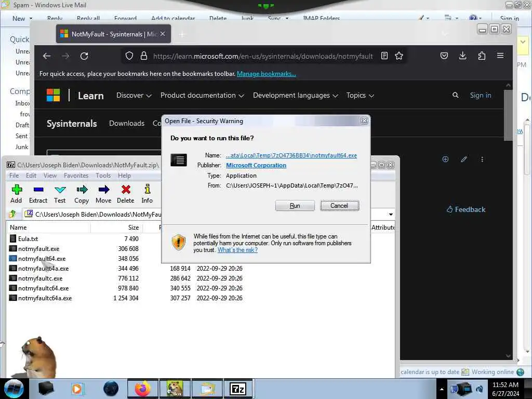Open the Microsoft Corporation publisher link
Screen dimensions: 532x399
[x=256, y=165]
